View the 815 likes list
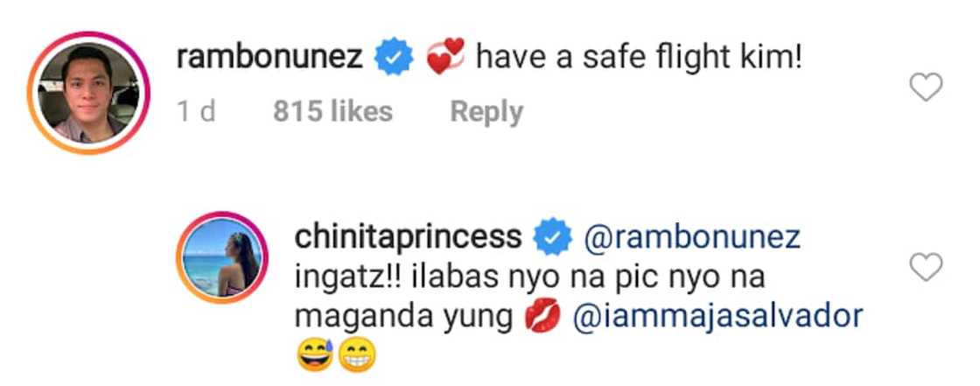 332,111
